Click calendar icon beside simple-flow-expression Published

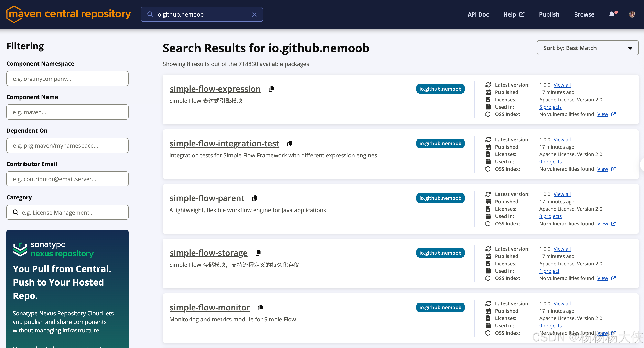[x=488, y=92]
